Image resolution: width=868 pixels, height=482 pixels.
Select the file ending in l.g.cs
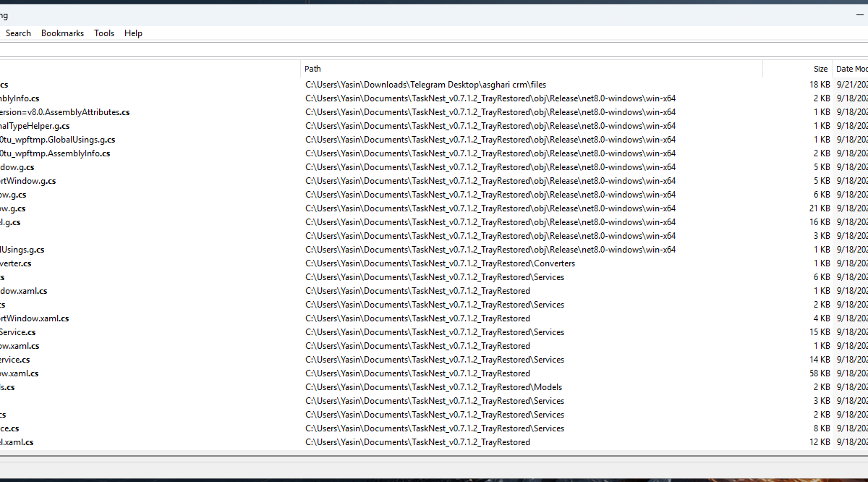point(10,222)
